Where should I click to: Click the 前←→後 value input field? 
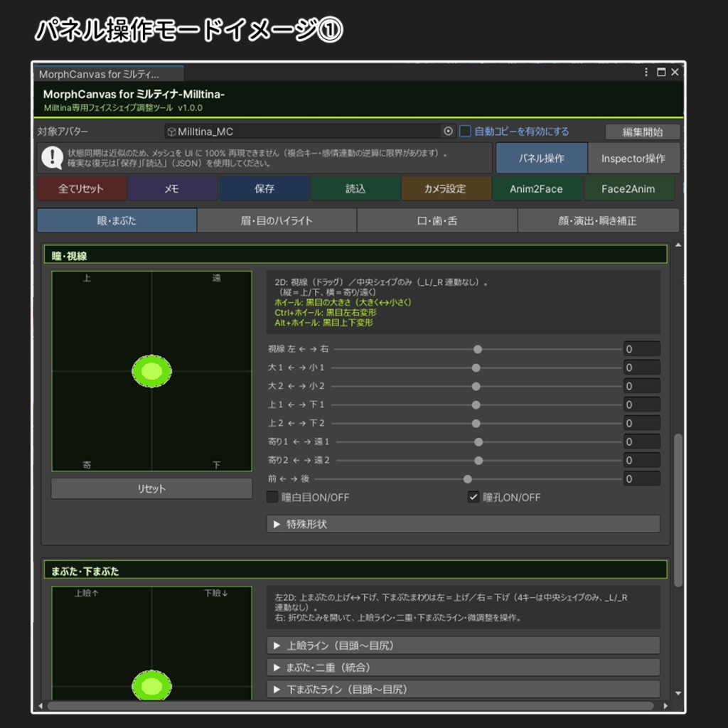(x=641, y=478)
